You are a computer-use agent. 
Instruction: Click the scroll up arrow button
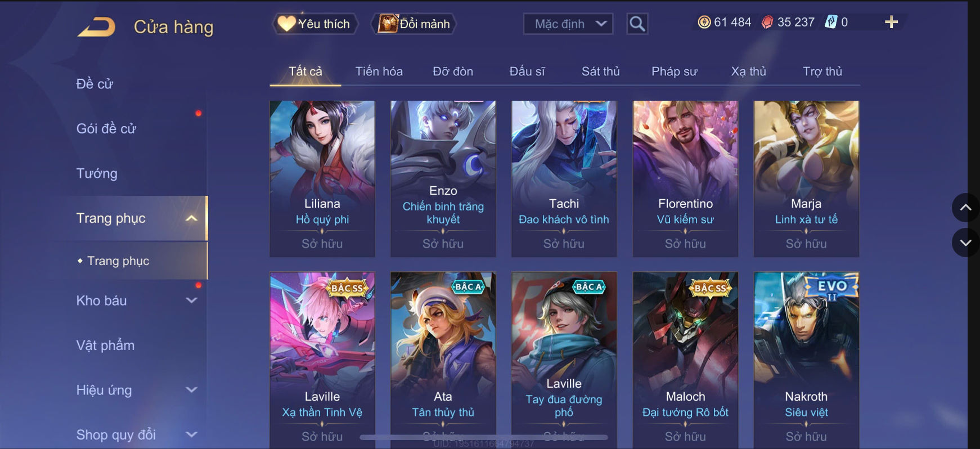(x=965, y=208)
